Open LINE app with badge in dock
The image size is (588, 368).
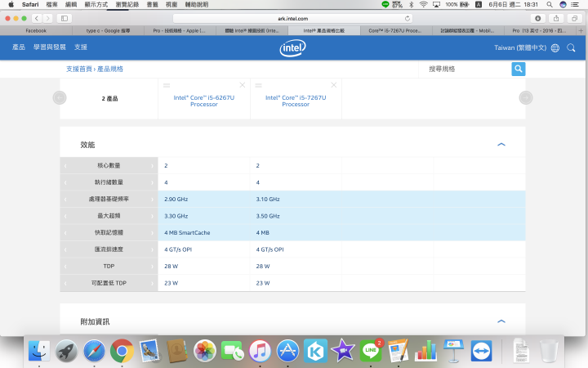coord(371,351)
